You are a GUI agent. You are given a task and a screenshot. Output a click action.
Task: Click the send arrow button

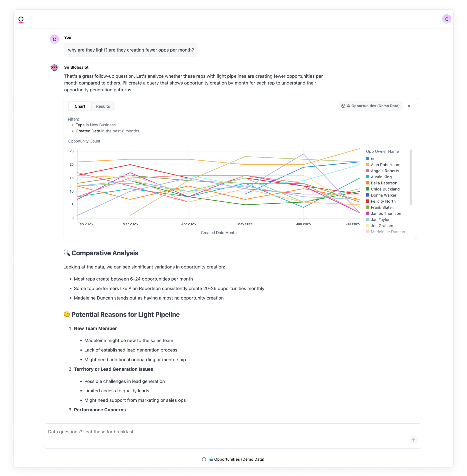(x=413, y=440)
